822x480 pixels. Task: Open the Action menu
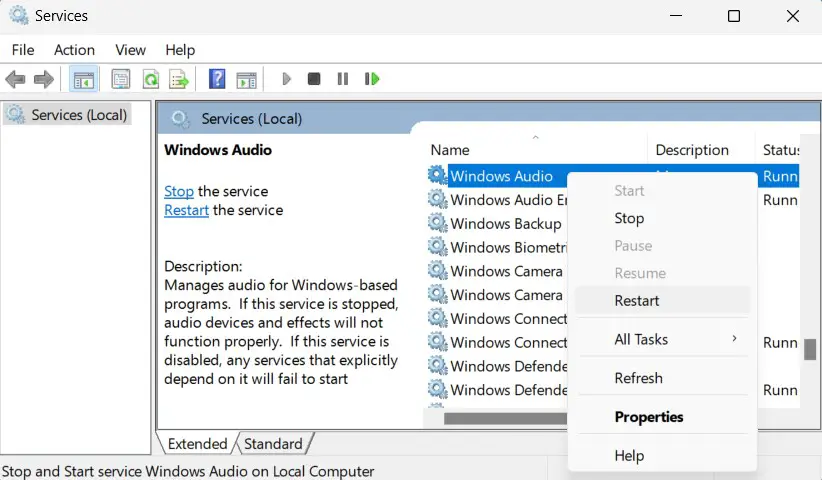point(74,50)
